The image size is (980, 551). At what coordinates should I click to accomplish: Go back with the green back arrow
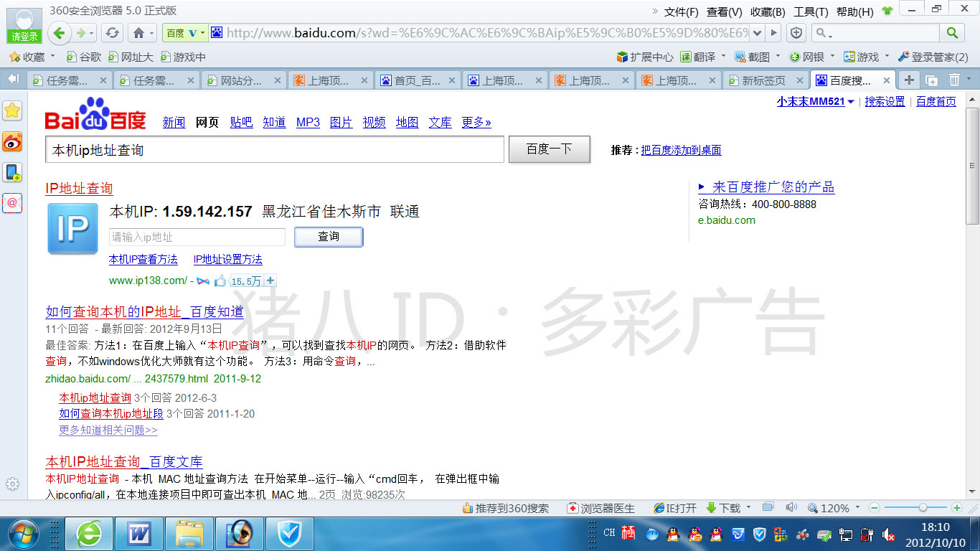coord(60,33)
